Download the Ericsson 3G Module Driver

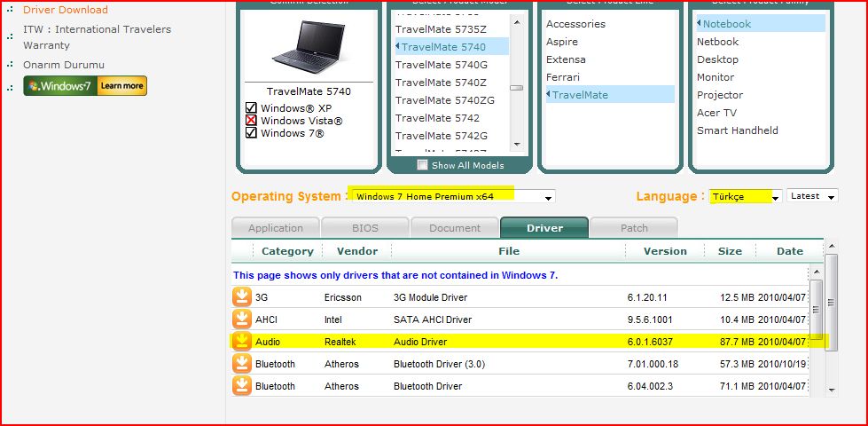(241, 297)
